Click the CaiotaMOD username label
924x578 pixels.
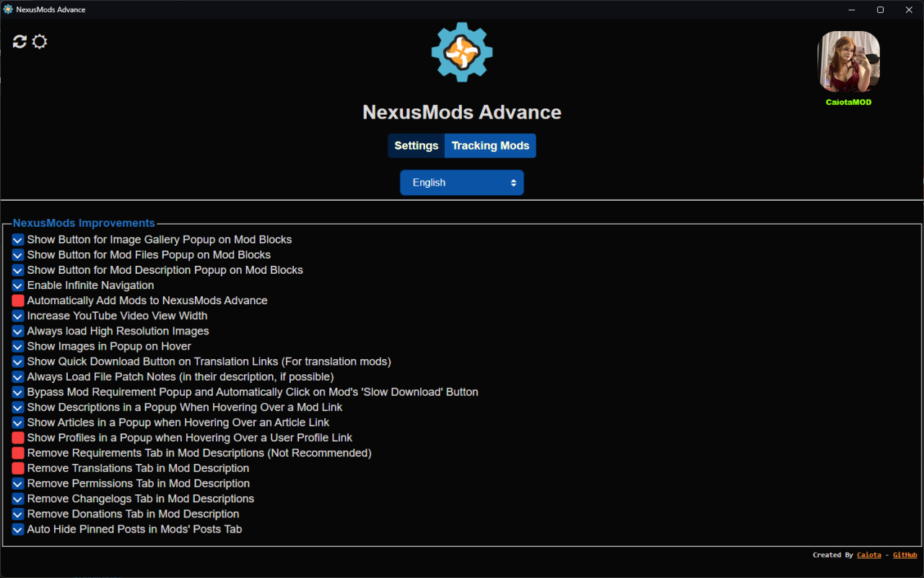pos(848,103)
